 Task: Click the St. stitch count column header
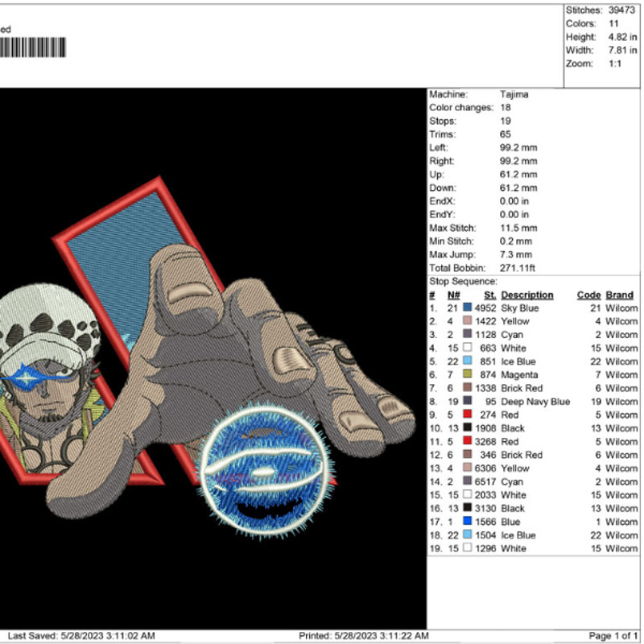point(489,295)
